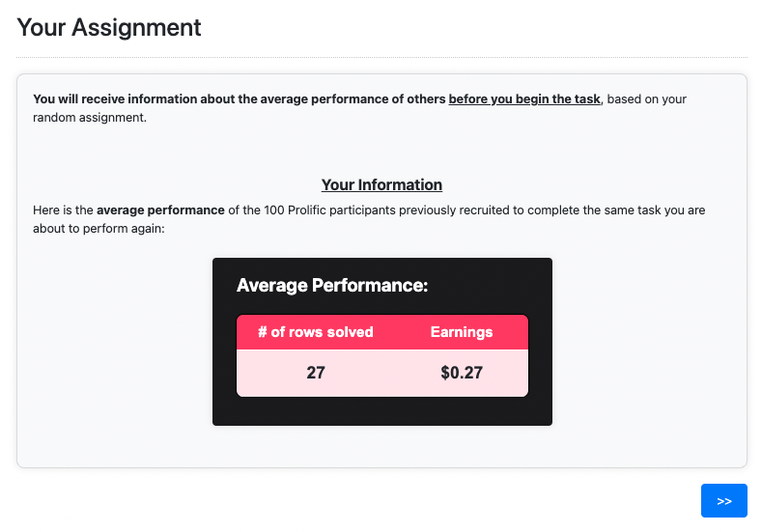Click the "Your Assignment" page heading
Screen dimensions: 762x532
click(109, 27)
